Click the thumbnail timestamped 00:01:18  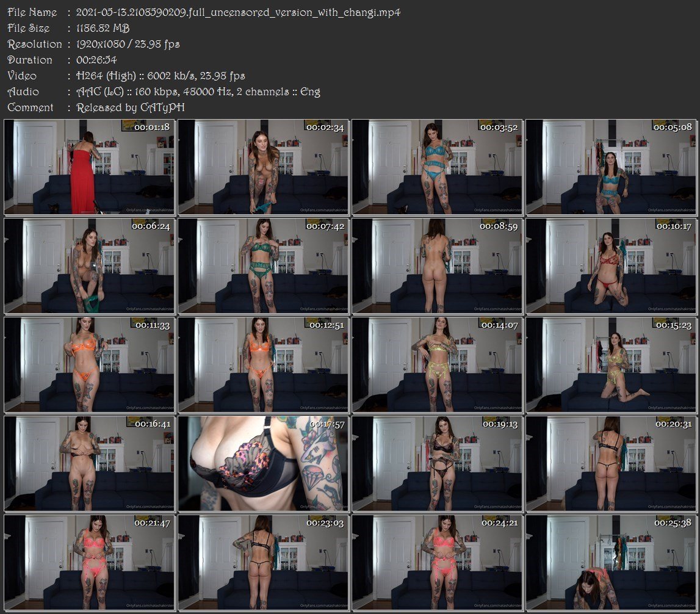[x=90, y=167]
